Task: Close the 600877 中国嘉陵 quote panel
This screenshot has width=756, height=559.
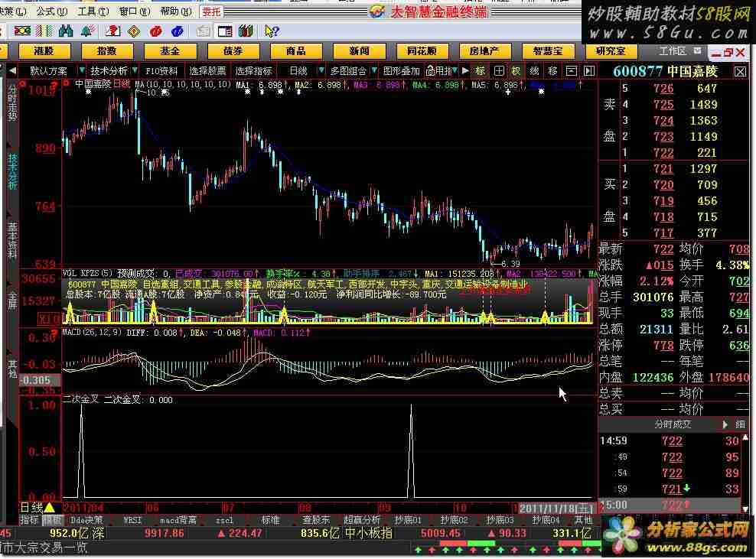Action: pos(740,72)
